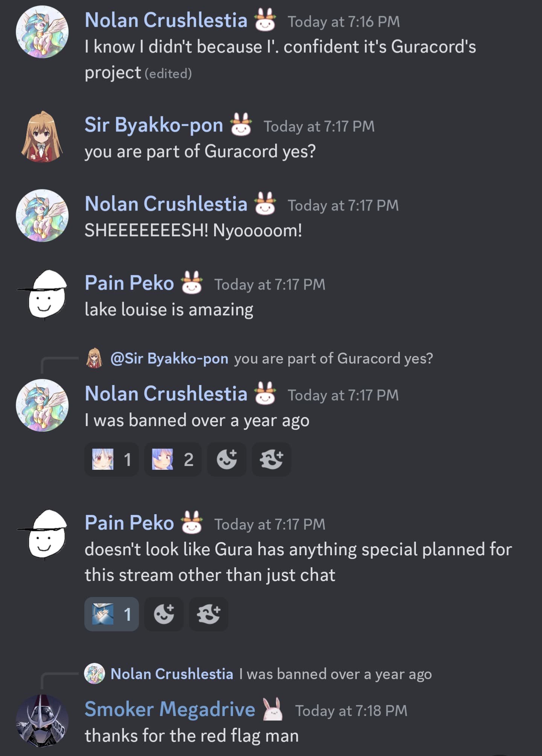This screenshot has width=542, height=756.
Task: Click the add super reaction icon under 'I was banned'
Action: point(271,459)
